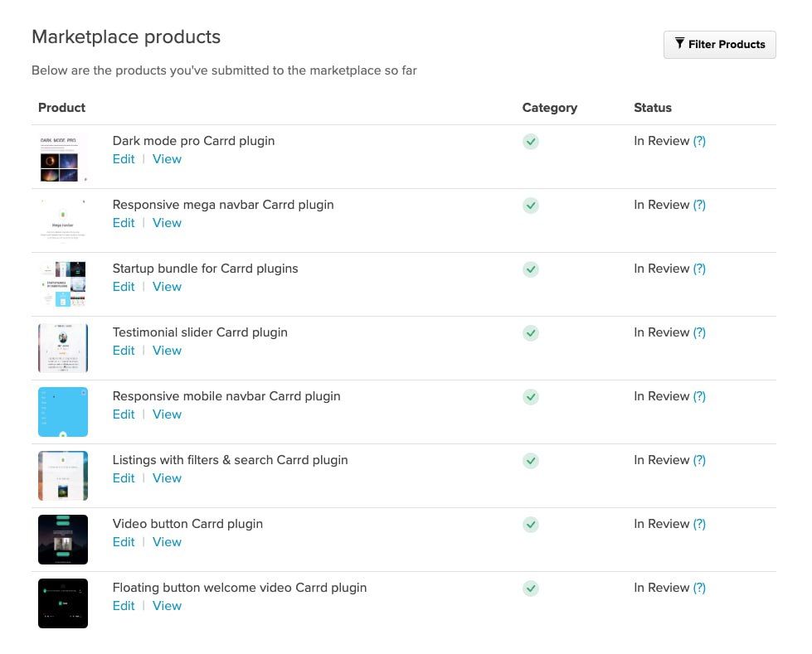The image size is (812, 654).
Task: Click the Status column header
Action: pyautogui.click(x=653, y=108)
